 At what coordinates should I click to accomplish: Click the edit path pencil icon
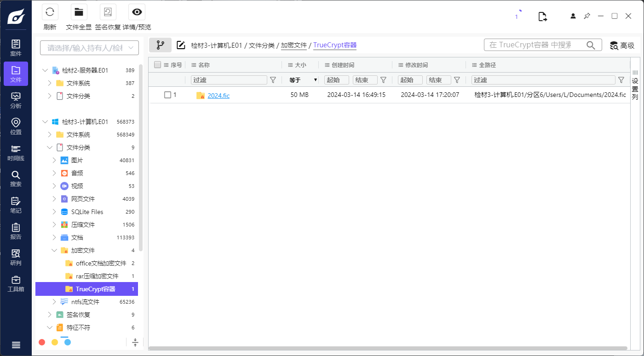click(181, 45)
